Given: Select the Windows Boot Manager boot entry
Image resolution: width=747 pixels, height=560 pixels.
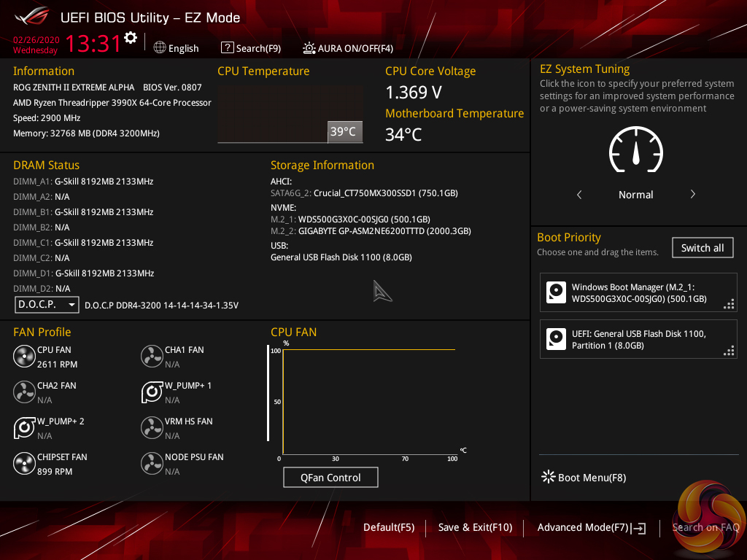Looking at the screenshot, I should click(638, 292).
